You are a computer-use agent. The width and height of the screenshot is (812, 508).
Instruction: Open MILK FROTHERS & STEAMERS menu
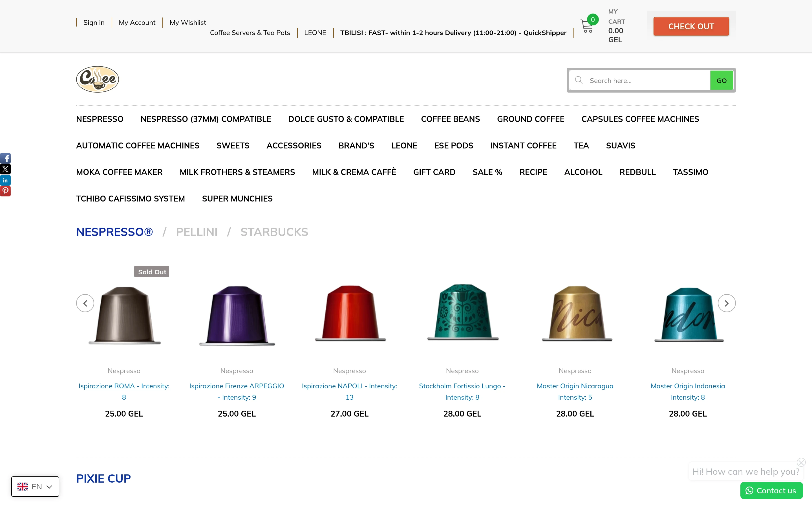pyautogui.click(x=237, y=172)
